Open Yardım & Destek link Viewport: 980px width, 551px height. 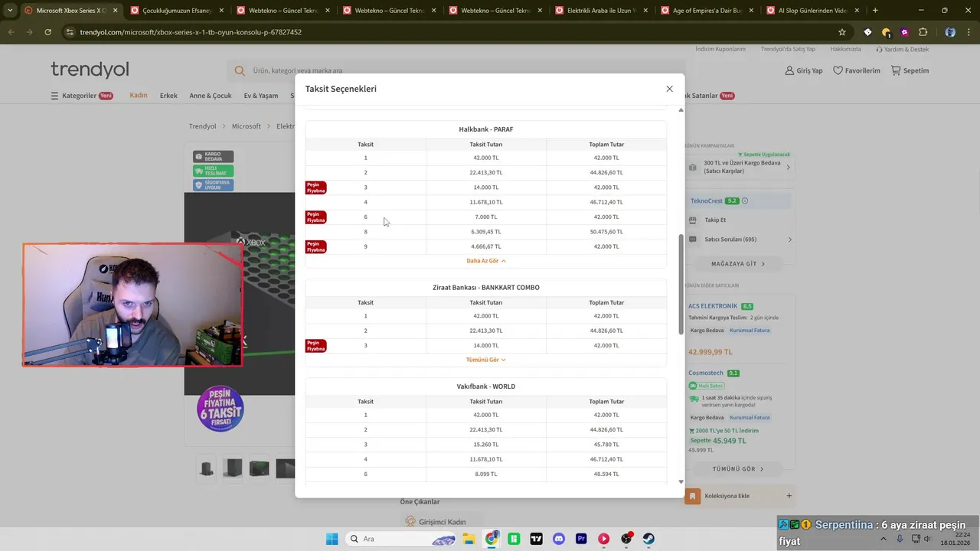coord(903,49)
